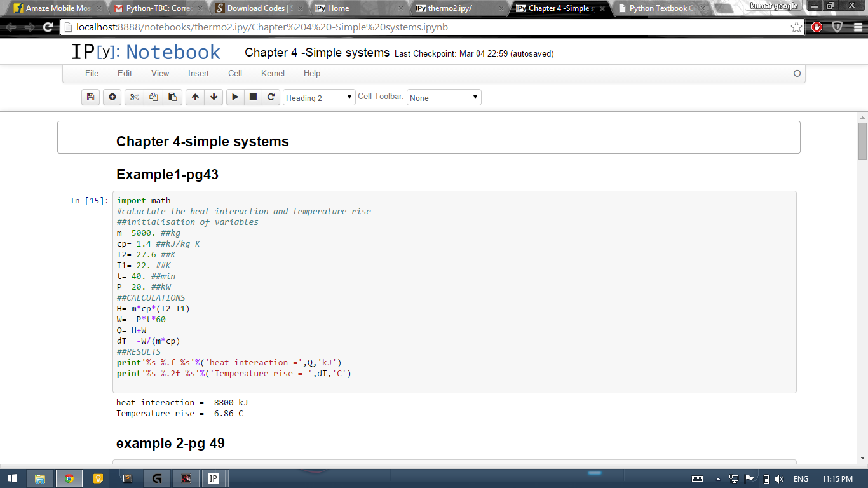Open the Kernel menu
Image resolution: width=868 pixels, height=488 pixels.
273,73
